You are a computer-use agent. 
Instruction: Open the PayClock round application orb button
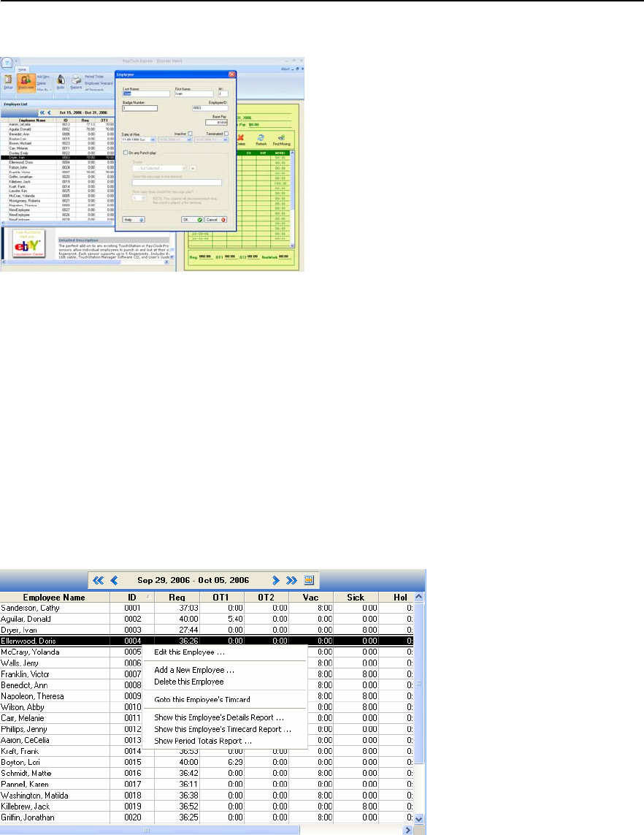coord(7,63)
